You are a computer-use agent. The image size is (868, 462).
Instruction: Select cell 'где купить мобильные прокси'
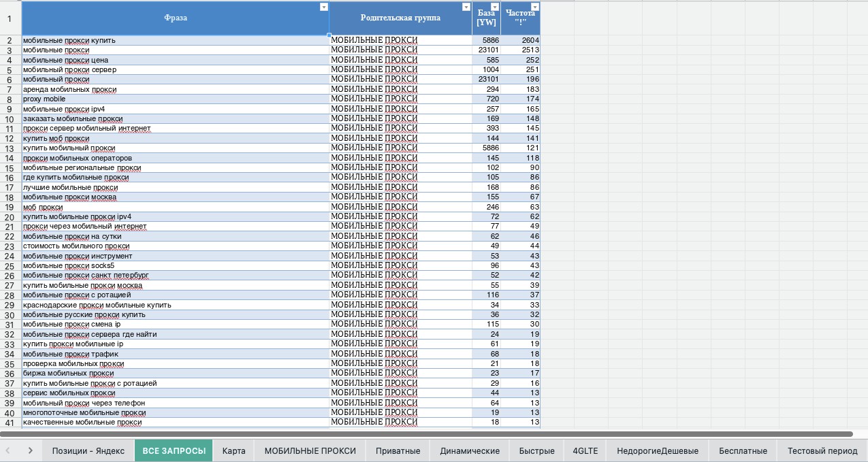point(176,177)
